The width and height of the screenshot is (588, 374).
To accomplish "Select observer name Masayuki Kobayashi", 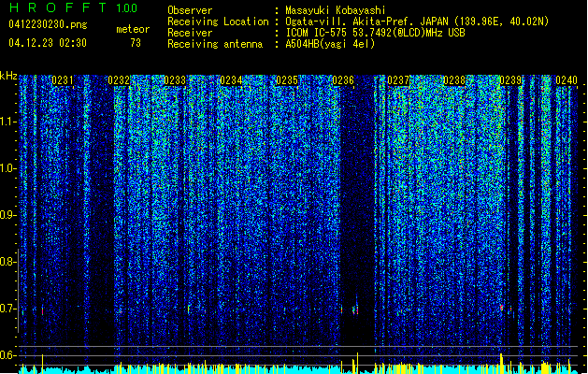I will (x=336, y=10).
